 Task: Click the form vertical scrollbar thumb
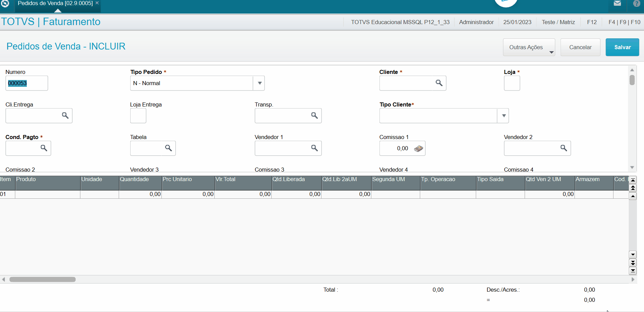(632, 80)
